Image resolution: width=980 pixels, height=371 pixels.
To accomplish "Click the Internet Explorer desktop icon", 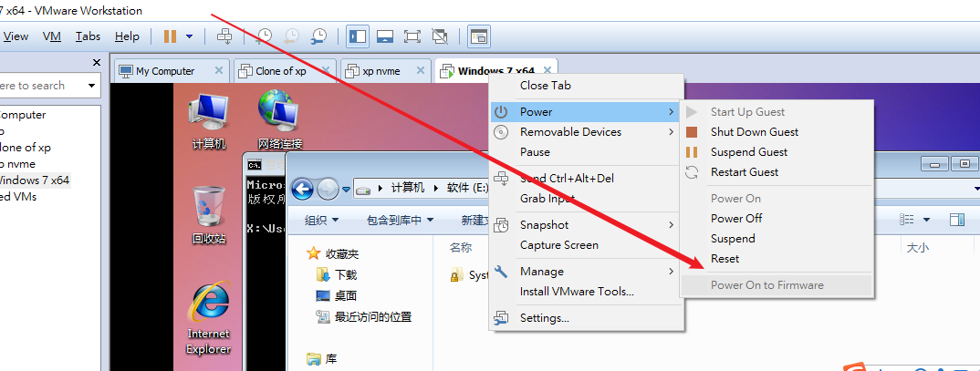I will 209,318.
